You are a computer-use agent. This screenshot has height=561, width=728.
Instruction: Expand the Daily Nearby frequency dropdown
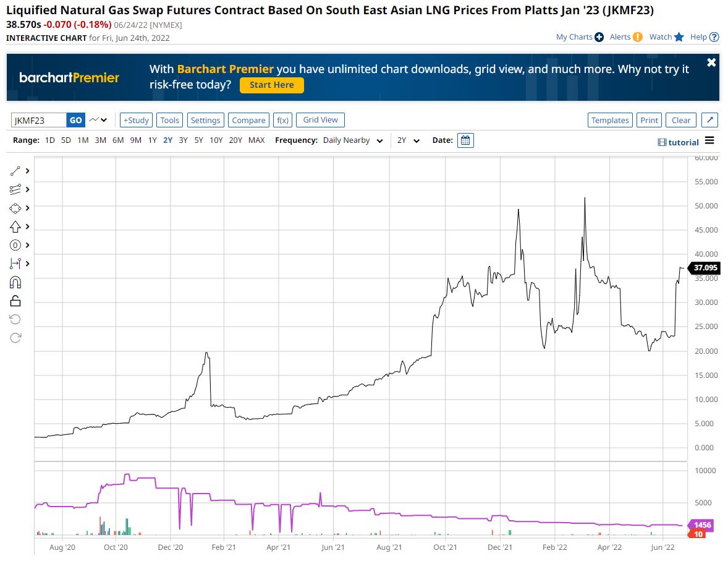click(353, 140)
